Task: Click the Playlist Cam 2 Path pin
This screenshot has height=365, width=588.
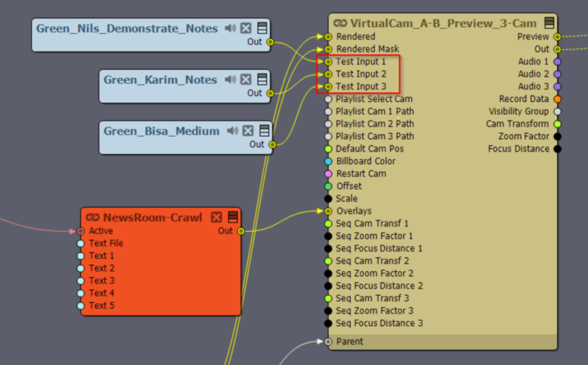Action: coord(328,124)
